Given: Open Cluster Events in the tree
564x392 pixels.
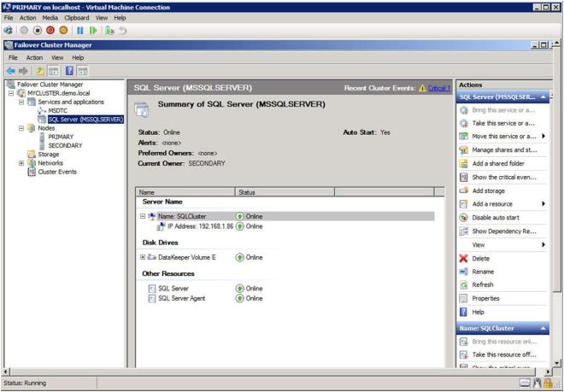Looking at the screenshot, I should coord(57,171).
